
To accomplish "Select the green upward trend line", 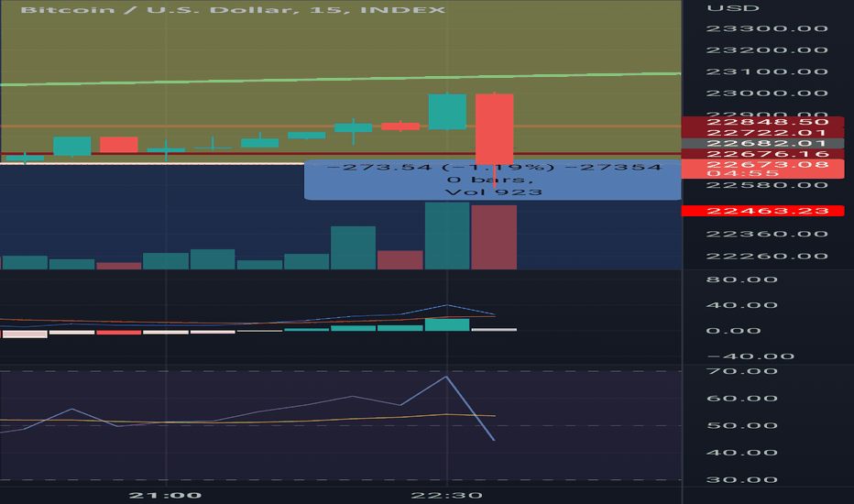I will (340, 79).
